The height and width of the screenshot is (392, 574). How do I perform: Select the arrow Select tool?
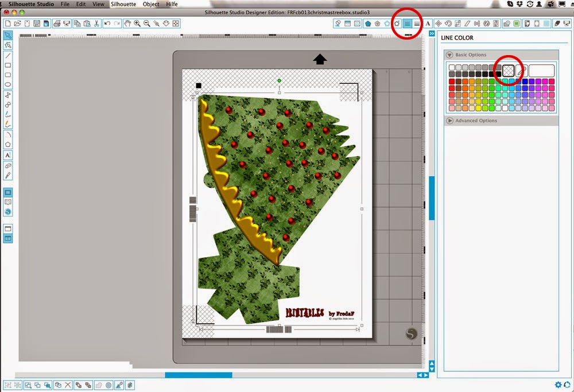[x=7, y=35]
